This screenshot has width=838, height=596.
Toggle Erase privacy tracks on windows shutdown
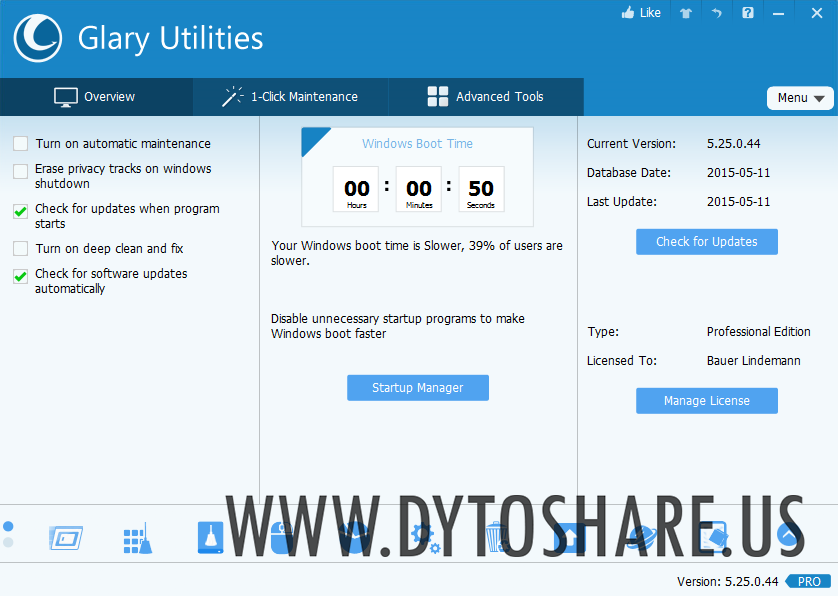coord(20,171)
